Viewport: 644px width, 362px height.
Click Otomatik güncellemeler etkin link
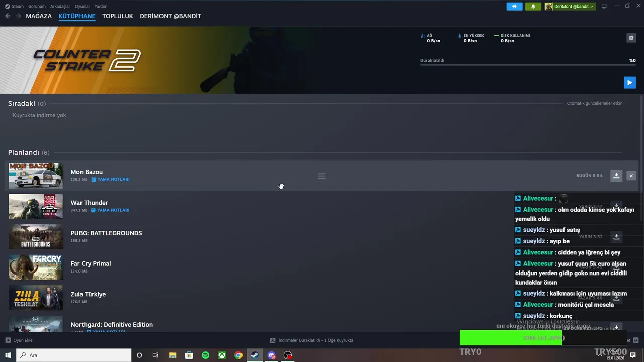[595, 103]
